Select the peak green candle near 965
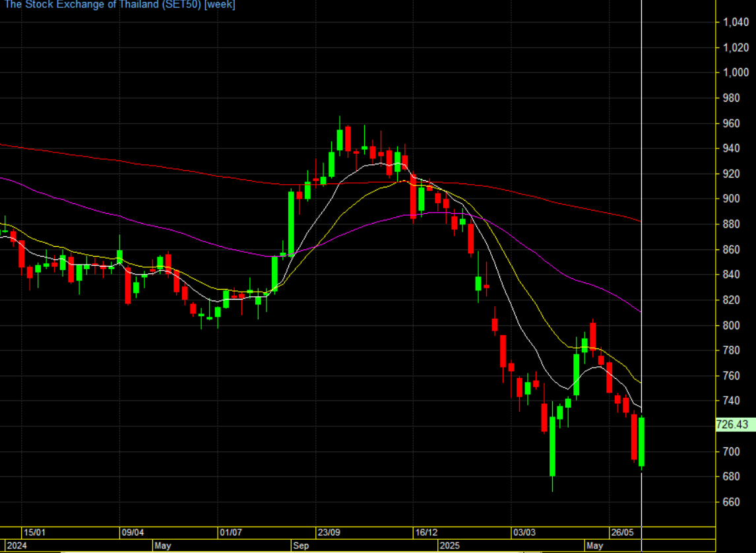756x553 pixels. coord(340,140)
